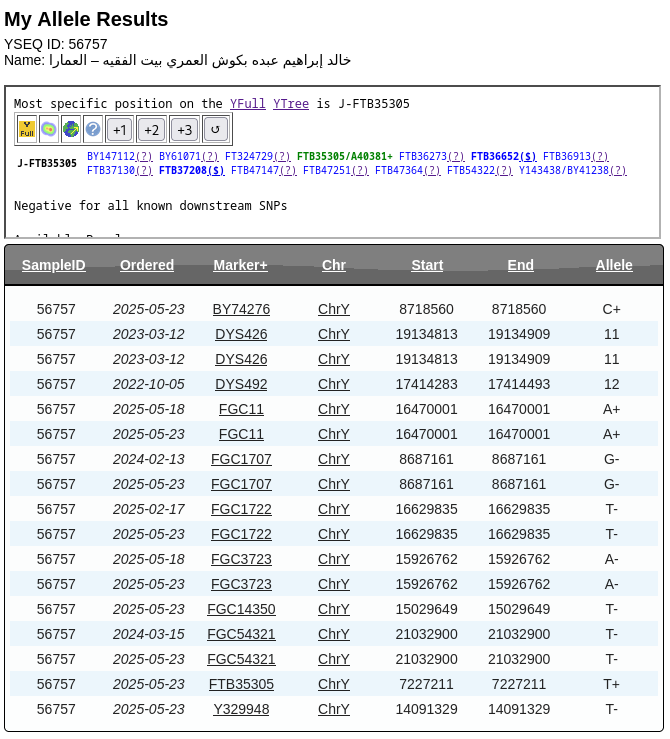Click the +3 level button
The image size is (670, 739).
184,129
